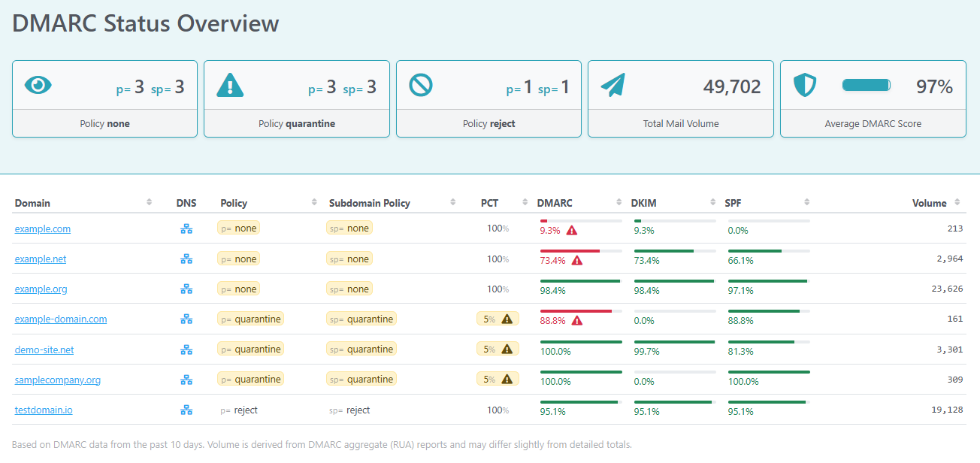Viewport: 980px width, 463px height.
Task: Click the reject prohibited circle icon
Action: (x=421, y=85)
